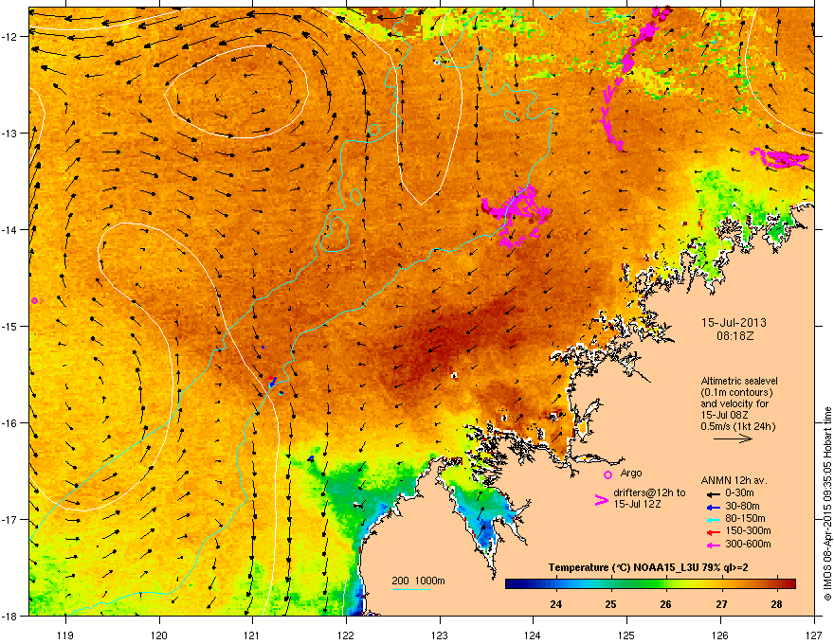Image resolution: width=834 pixels, height=644 pixels.
Task: Click the time text 08:18Z
Action: 734,336
